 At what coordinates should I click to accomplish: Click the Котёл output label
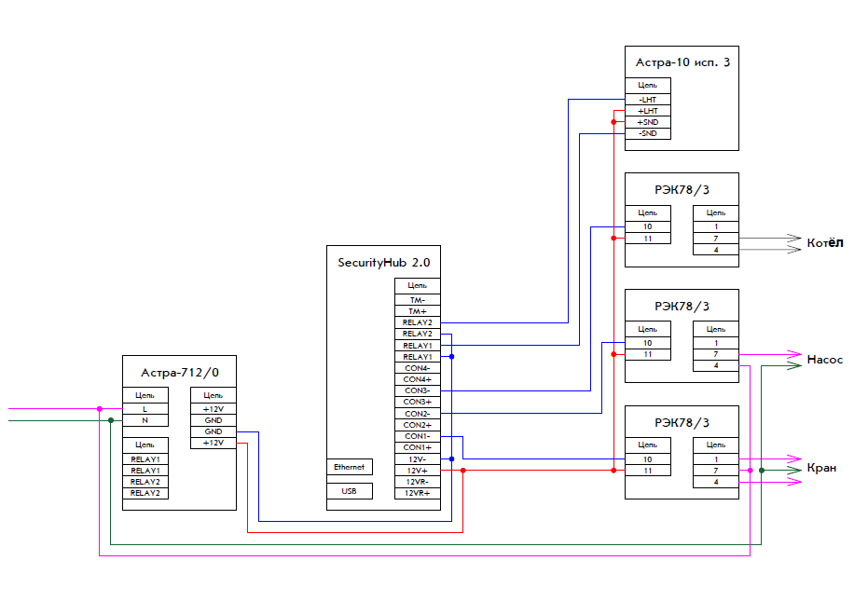coord(825,243)
